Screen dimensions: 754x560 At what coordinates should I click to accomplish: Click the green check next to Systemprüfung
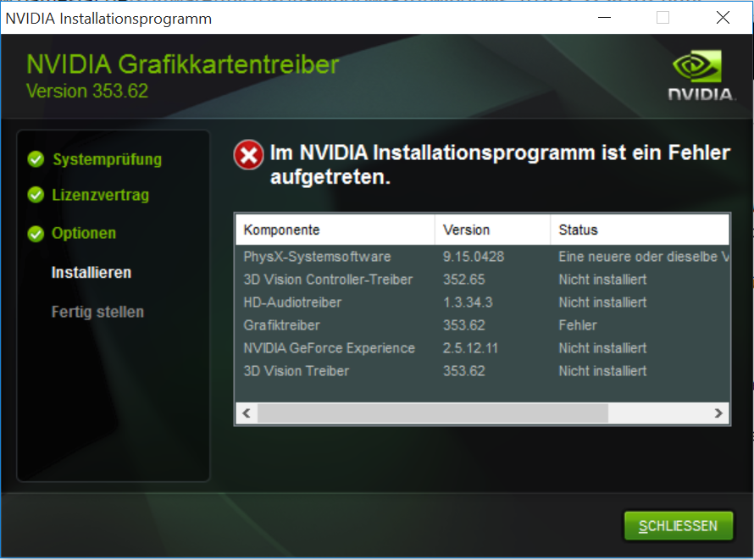[x=36, y=159]
